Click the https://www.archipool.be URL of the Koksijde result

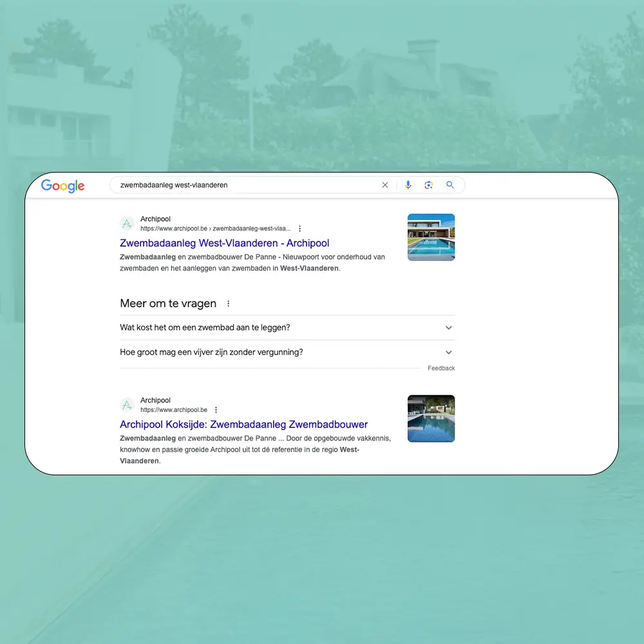pyautogui.click(x=174, y=410)
